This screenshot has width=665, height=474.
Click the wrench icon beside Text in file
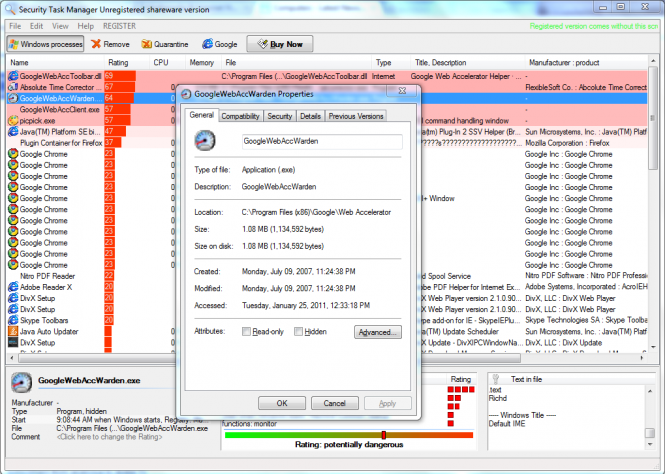(496, 379)
